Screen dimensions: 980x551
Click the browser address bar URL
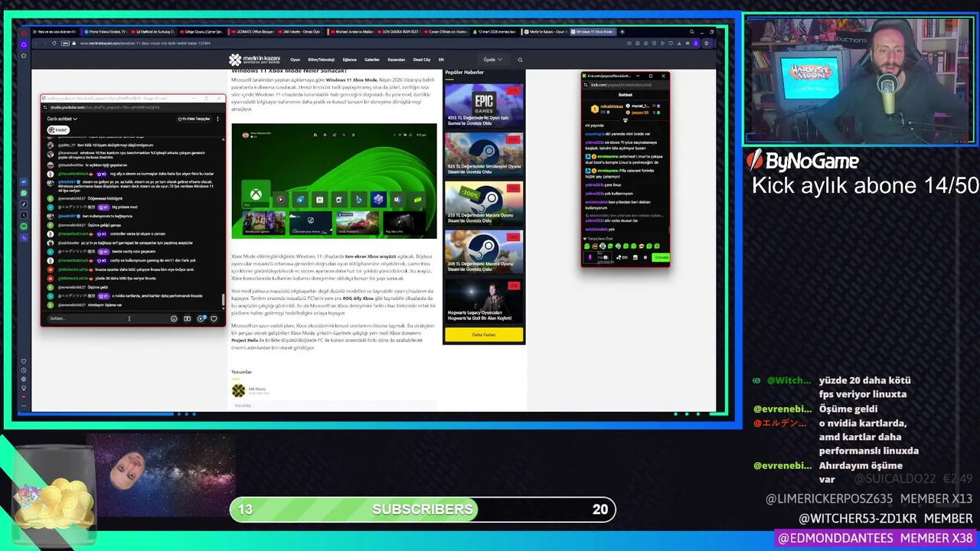point(144,43)
